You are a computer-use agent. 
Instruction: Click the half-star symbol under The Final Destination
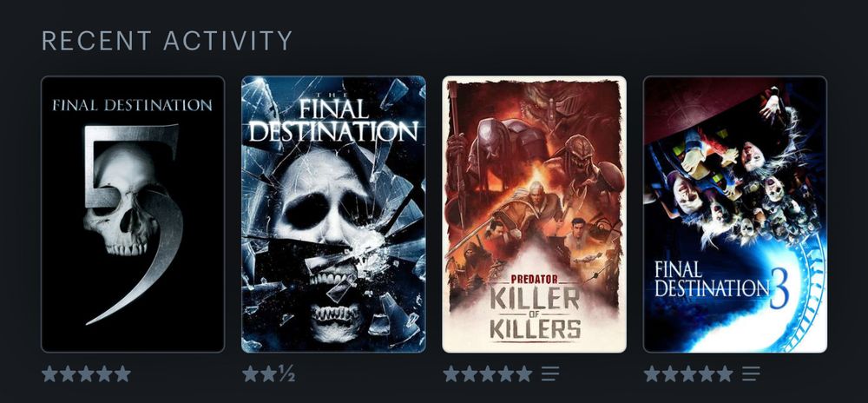286,374
